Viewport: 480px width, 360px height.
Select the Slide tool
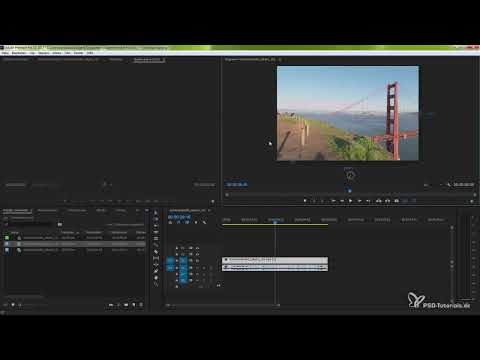click(x=156, y=258)
